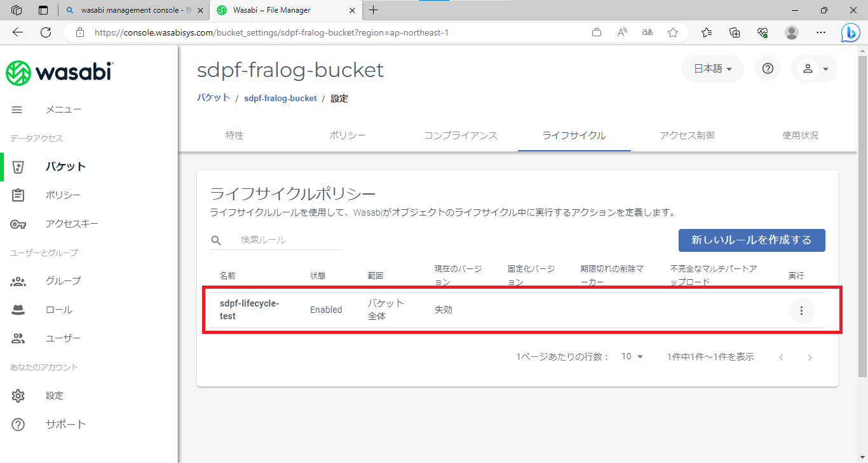The image size is (868, 463).
Task: Click the help question mark icon at top
Action: click(768, 69)
